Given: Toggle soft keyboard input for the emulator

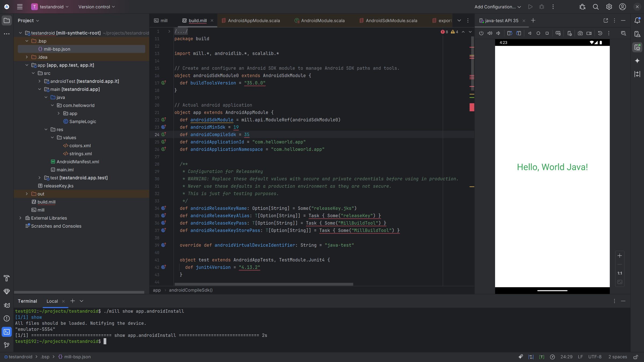Looking at the screenshot, I should [x=558, y=33].
